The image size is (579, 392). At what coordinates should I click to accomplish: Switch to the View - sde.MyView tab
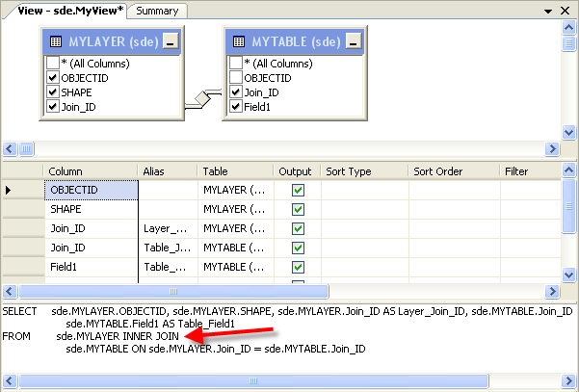[x=70, y=11]
